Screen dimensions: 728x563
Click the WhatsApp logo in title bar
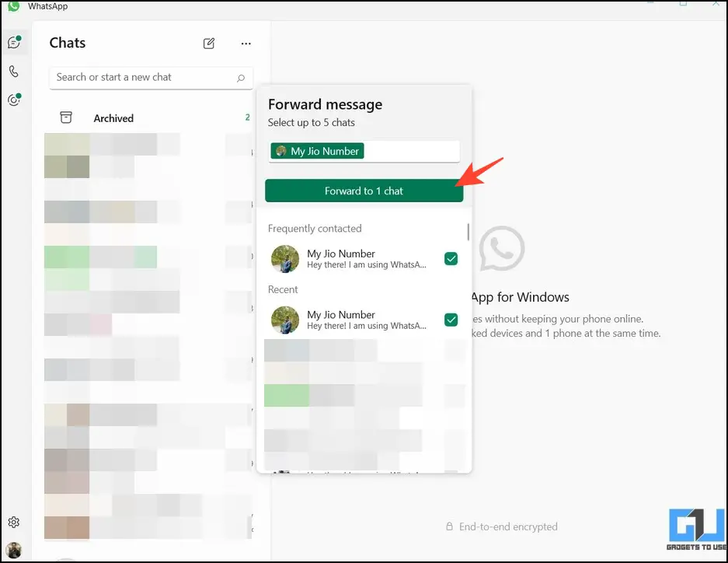13,6
